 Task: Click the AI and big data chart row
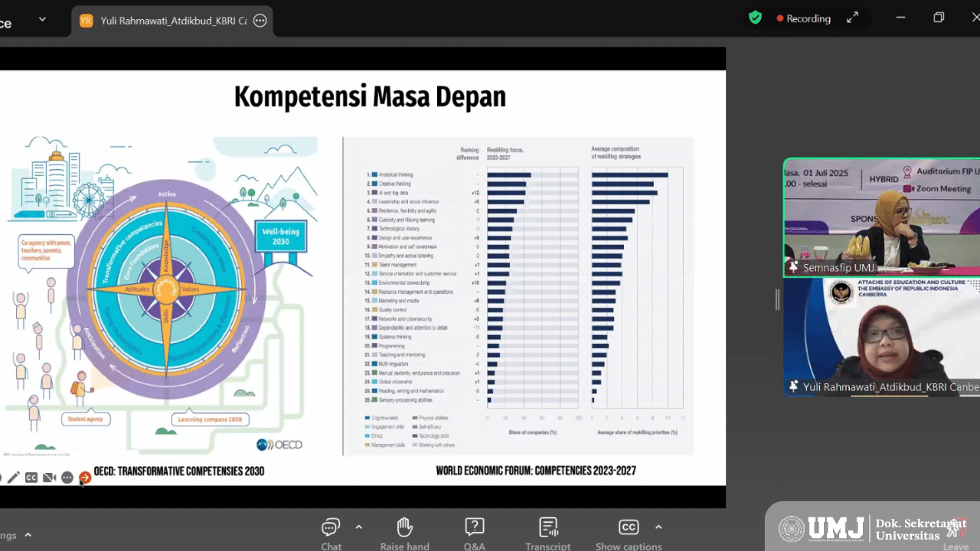coord(518,193)
